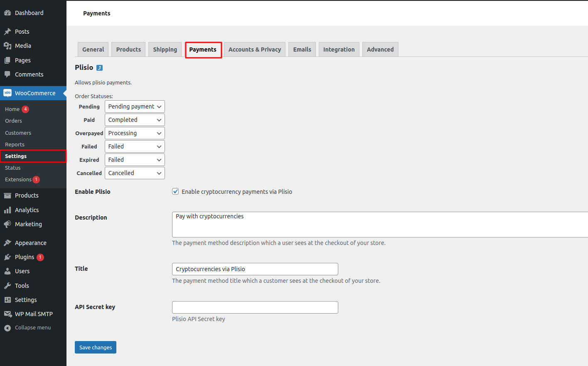This screenshot has height=366, width=588.
Task: Open the Overpayed order status dropdown
Action: coord(135,133)
